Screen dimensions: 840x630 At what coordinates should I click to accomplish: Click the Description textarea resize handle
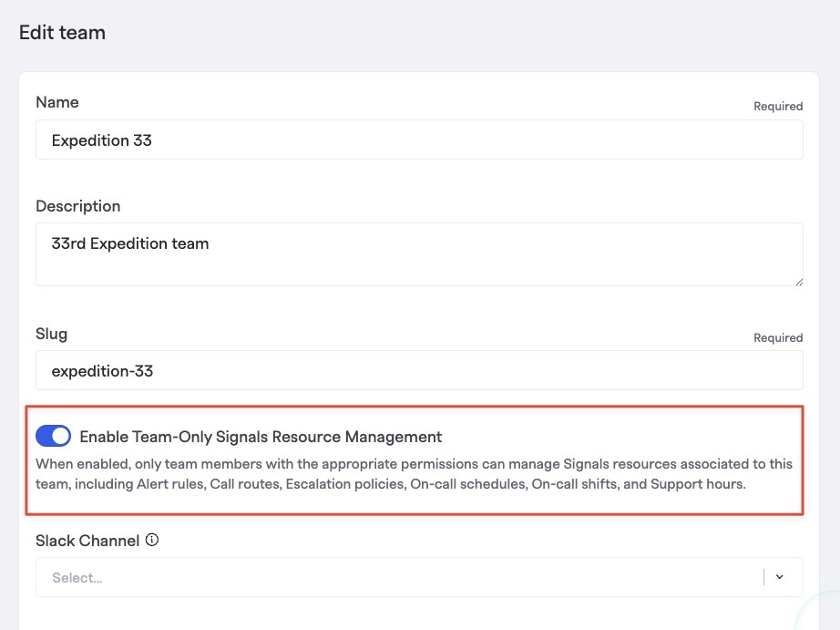798,282
